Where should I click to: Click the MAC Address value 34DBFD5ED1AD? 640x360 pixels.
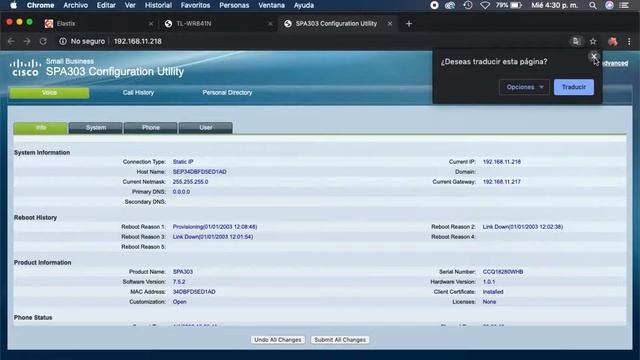click(x=194, y=292)
